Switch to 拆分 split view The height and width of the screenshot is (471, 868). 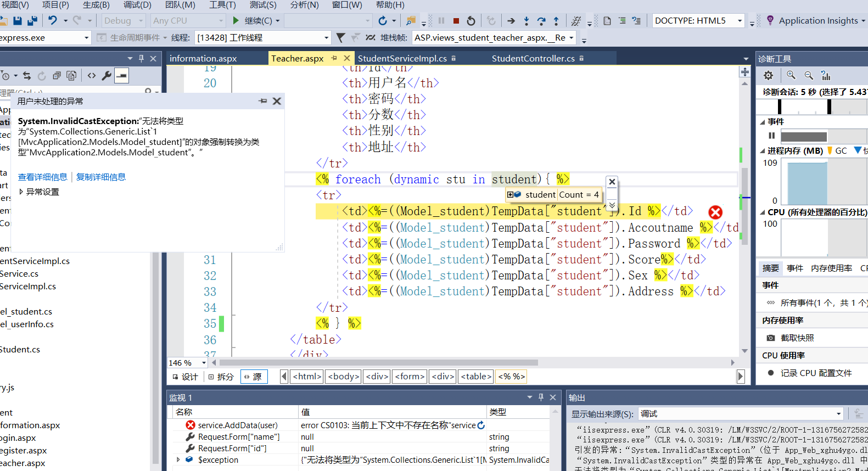(221, 377)
